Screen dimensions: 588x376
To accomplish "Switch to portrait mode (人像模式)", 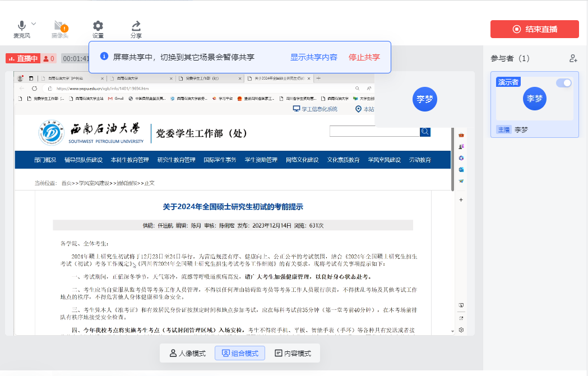I will [x=188, y=354].
